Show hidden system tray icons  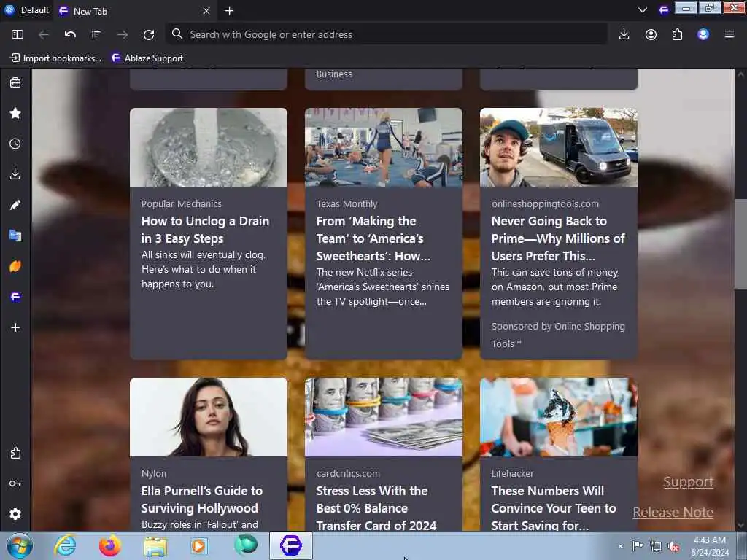(620, 547)
